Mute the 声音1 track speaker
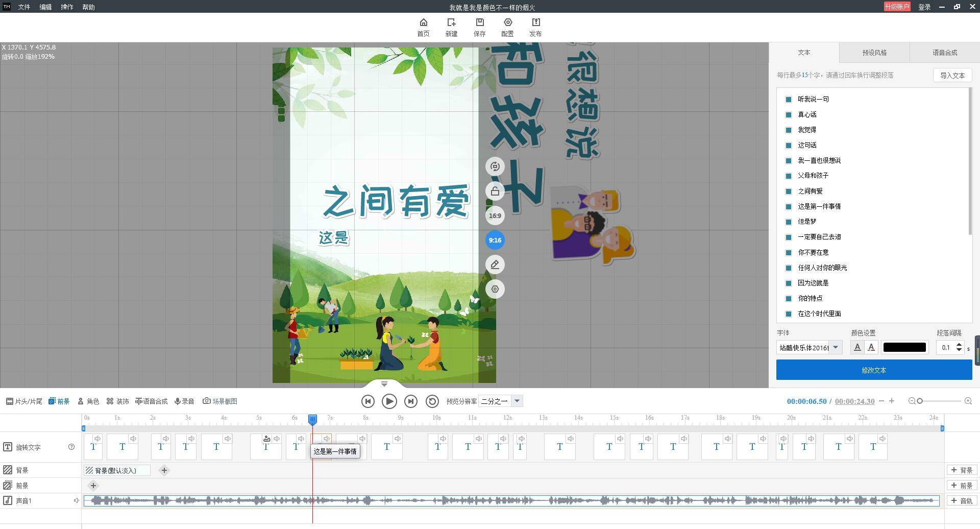The image size is (980, 529). [x=77, y=500]
